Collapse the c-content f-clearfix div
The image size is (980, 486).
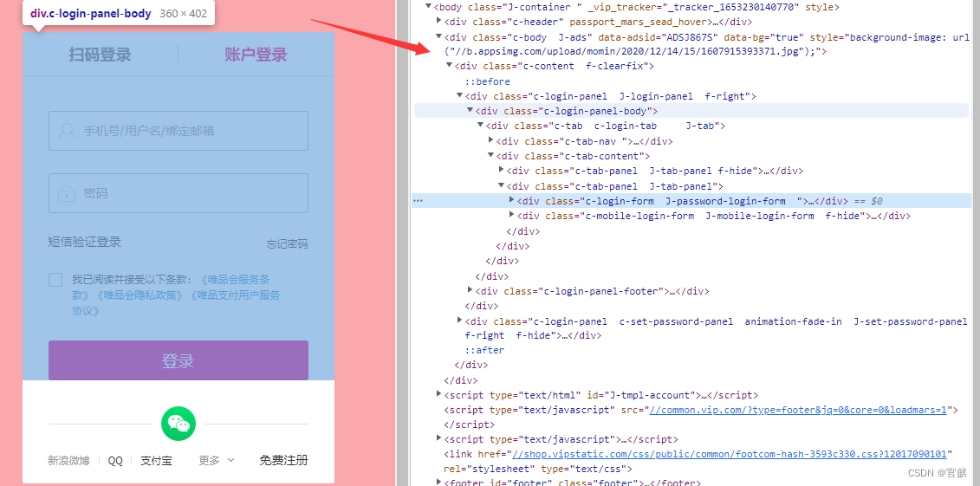[x=450, y=66]
